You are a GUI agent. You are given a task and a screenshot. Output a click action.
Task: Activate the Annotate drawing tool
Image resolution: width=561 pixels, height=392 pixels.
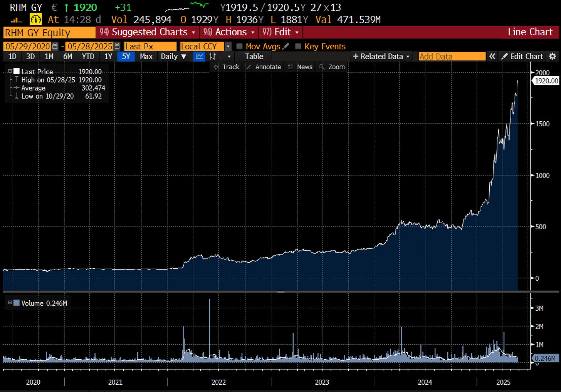click(264, 67)
